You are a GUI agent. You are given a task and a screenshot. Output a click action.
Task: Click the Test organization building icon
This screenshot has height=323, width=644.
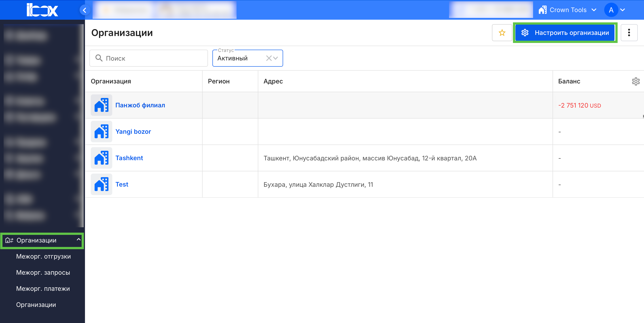tap(101, 184)
